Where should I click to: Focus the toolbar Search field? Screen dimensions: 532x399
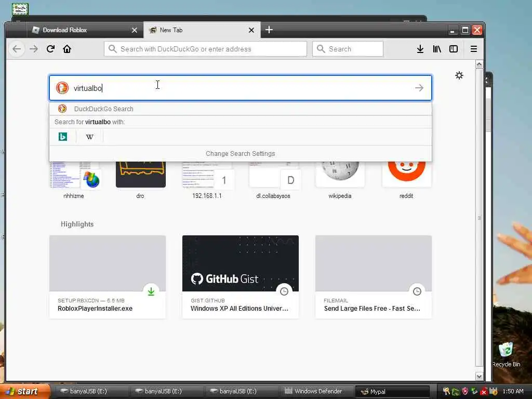(x=348, y=49)
